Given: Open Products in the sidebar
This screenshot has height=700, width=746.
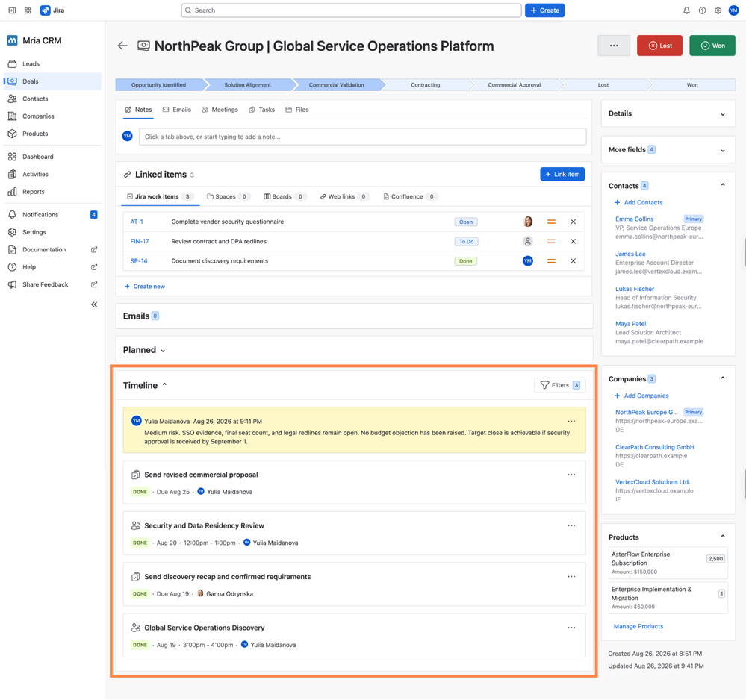Looking at the screenshot, I should click(52, 134).
